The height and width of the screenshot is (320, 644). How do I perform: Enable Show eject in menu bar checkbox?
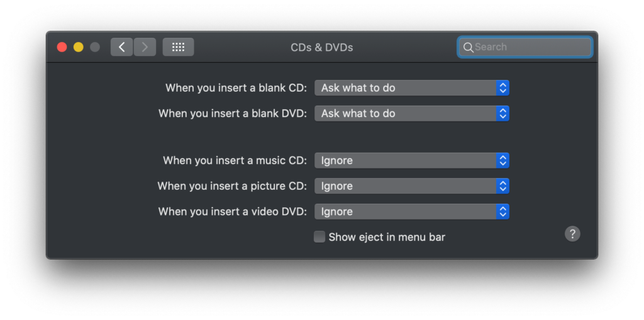pos(319,237)
